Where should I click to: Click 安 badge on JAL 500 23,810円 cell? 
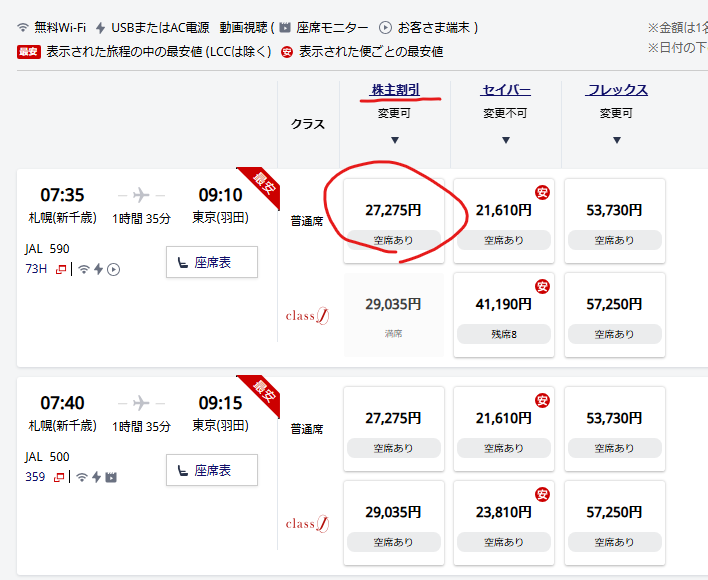(x=542, y=495)
